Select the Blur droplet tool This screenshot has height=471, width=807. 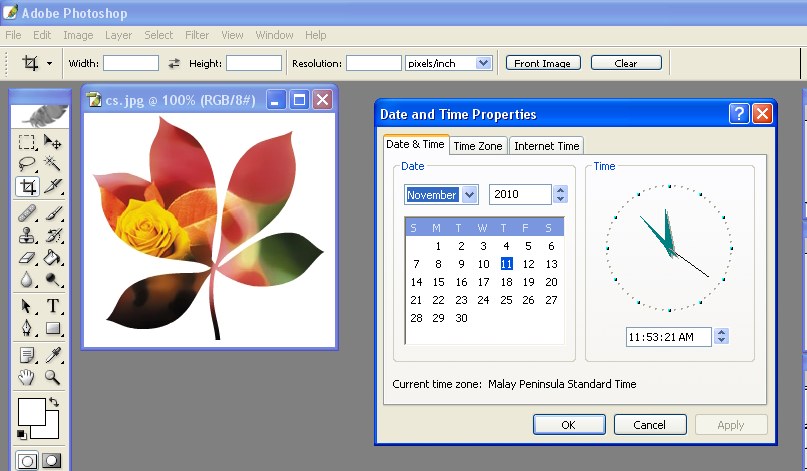pos(27,280)
